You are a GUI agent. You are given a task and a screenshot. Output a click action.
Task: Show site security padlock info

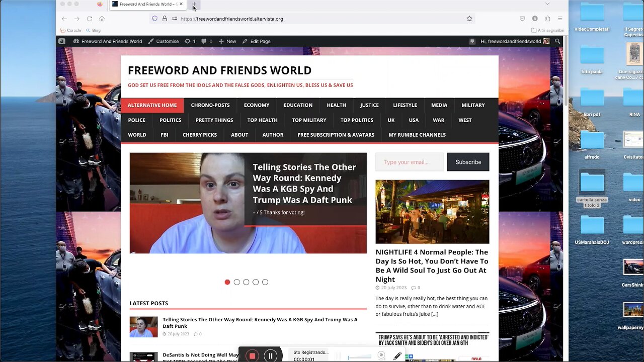click(165, 19)
